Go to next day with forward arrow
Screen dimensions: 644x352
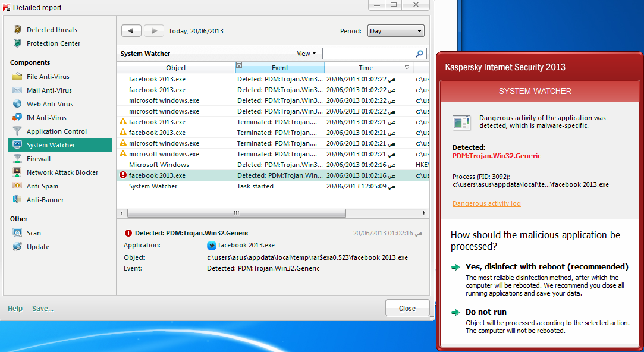(x=154, y=31)
